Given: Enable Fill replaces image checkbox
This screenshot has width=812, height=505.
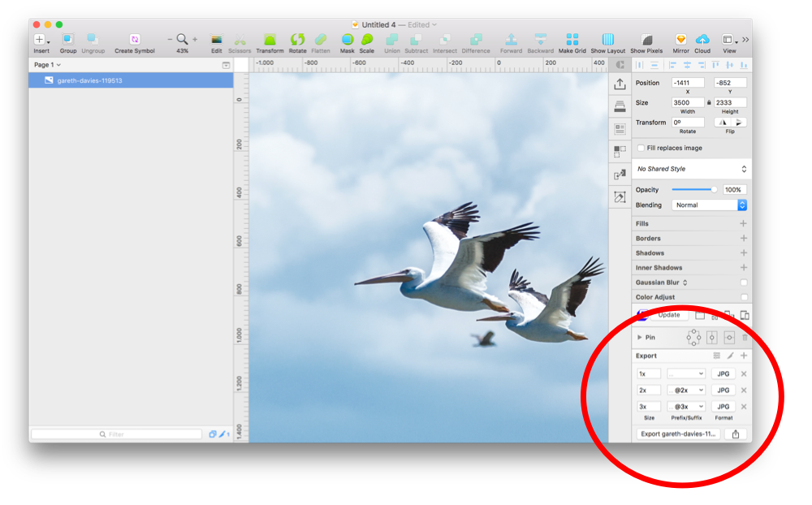Looking at the screenshot, I should pyautogui.click(x=641, y=148).
